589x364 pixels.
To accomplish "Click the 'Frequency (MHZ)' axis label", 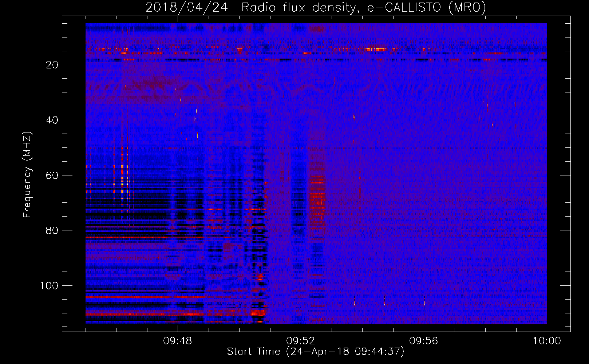I will click(x=27, y=175).
